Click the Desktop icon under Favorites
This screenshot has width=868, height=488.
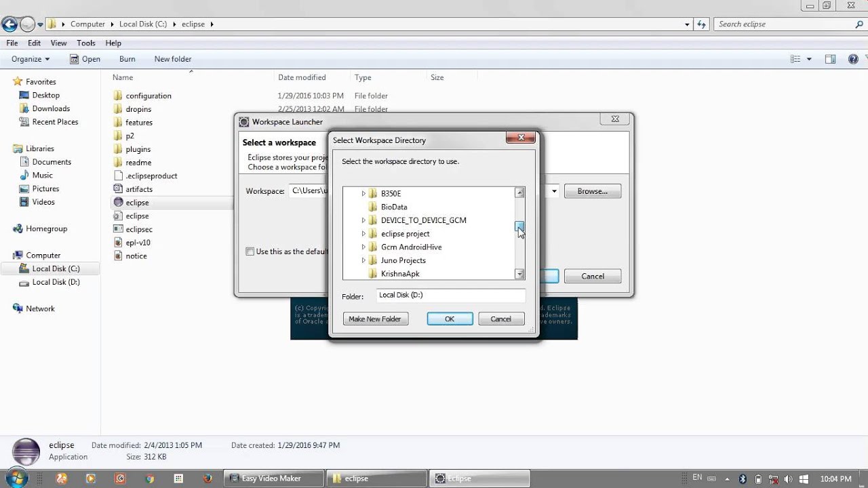[24, 96]
